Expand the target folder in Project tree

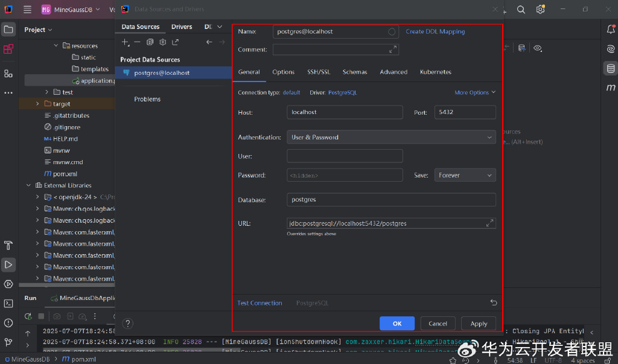pyautogui.click(x=37, y=104)
